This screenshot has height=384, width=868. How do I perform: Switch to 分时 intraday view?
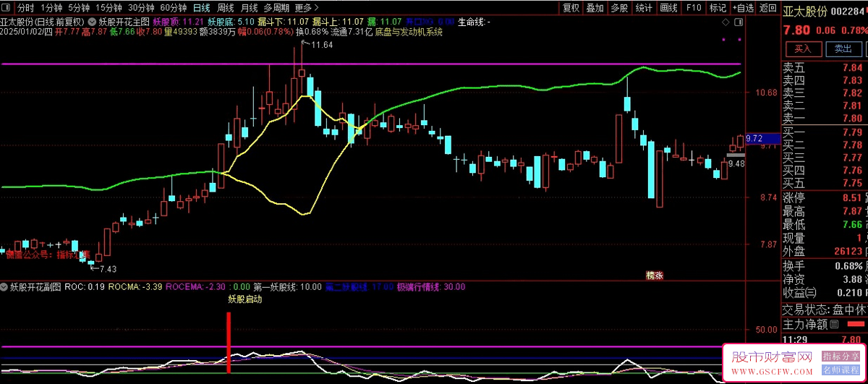(x=25, y=8)
